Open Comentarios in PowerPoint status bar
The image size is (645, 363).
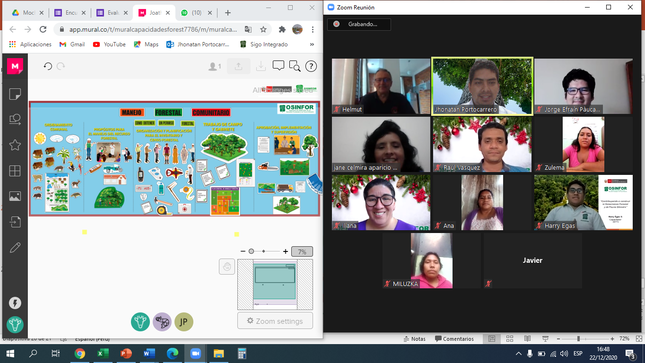[455, 339]
